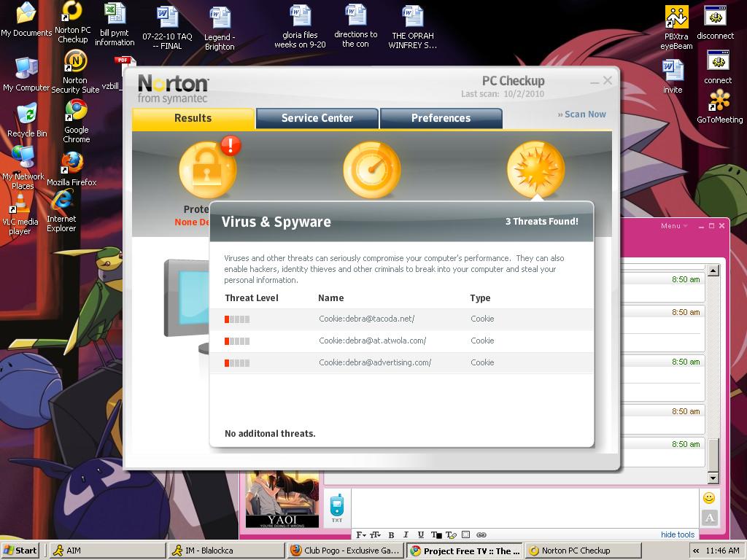
Task: Click the AIM message input field
Action: pyautogui.click(x=525, y=507)
